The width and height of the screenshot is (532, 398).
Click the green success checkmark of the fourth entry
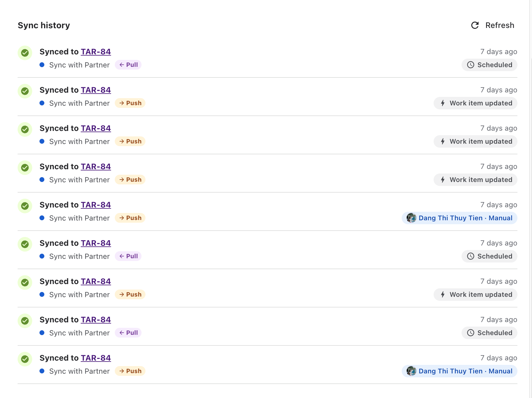[25, 168]
